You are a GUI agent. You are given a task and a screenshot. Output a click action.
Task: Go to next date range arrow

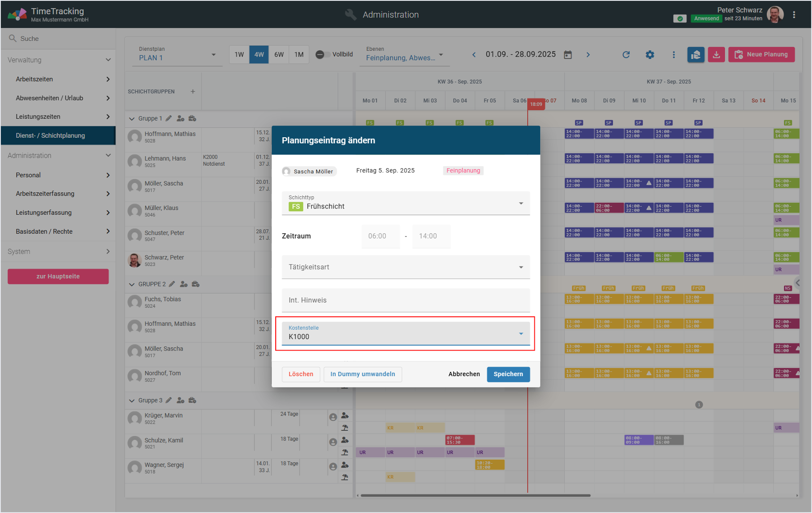pyautogui.click(x=588, y=55)
